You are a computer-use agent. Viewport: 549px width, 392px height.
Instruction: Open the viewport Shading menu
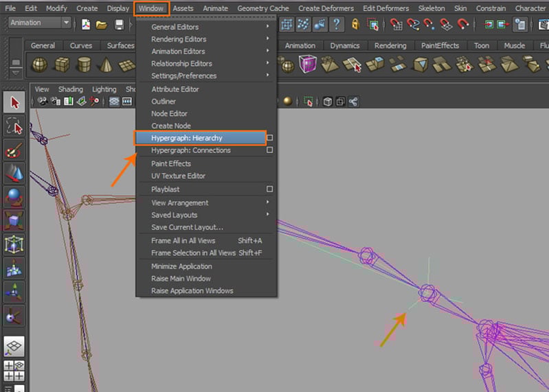point(70,89)
